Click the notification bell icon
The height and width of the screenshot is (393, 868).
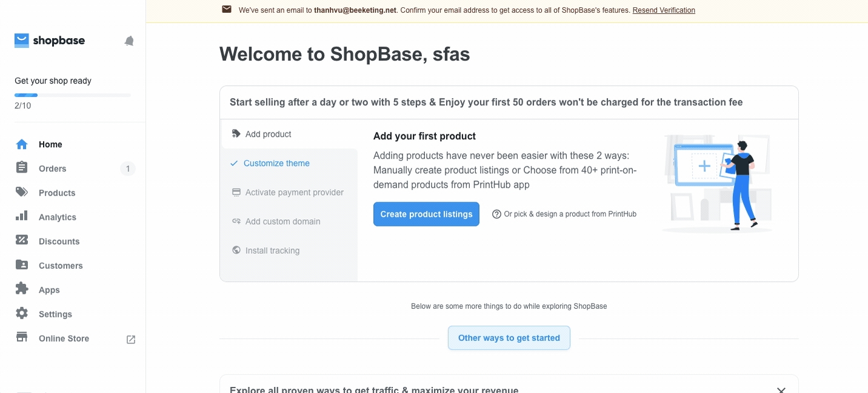point(129,41)
